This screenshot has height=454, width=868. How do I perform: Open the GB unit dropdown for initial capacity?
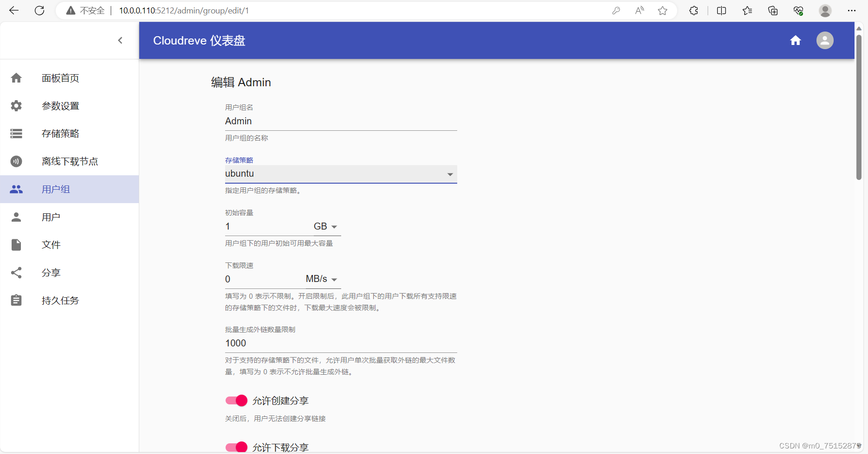[x=327, y=226]
